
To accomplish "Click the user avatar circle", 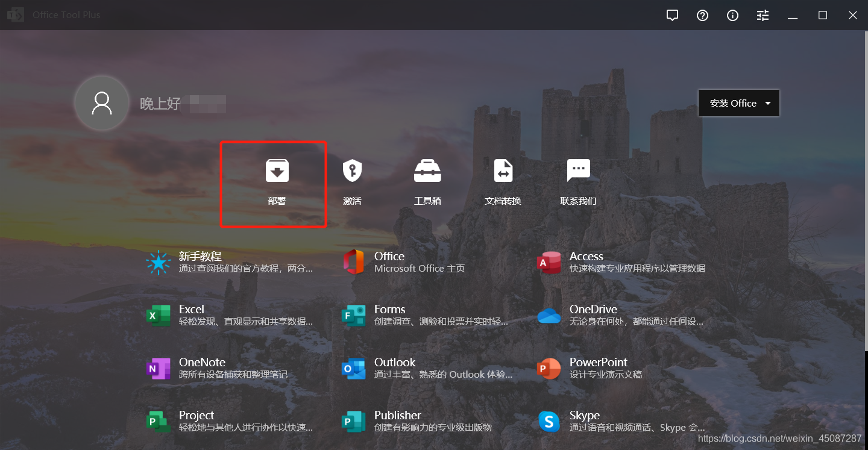I will pos(101,103).
